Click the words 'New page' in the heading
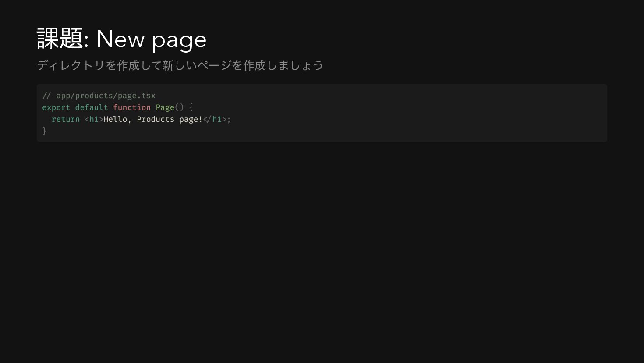 pos(151,39)
